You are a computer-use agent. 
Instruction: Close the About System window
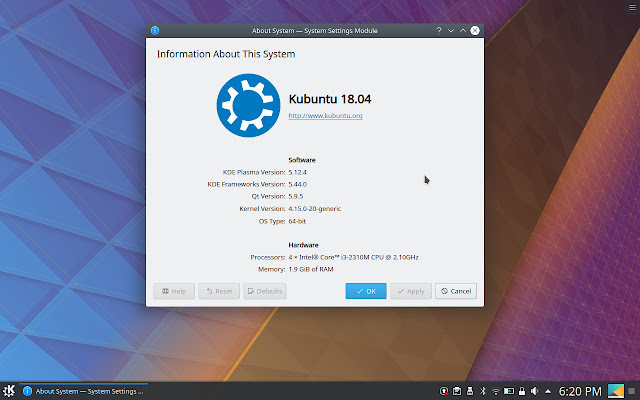[x=475, y=30]
